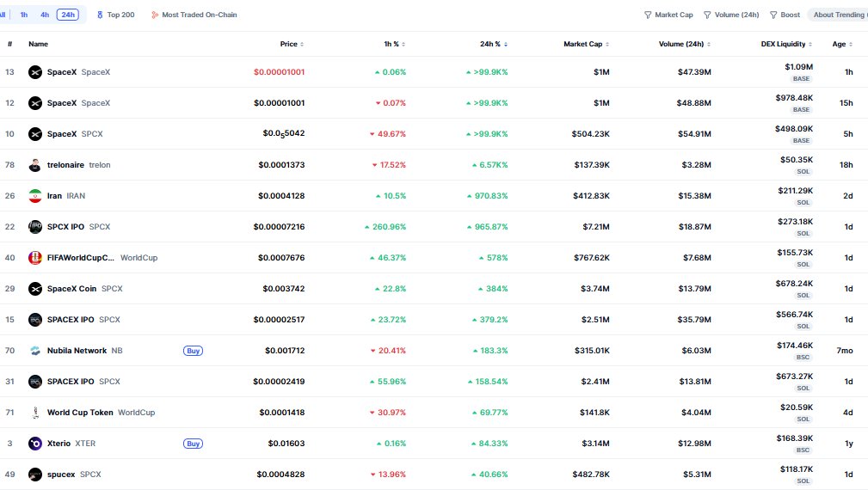Open World Cup Token link
Image resolution: width=868 pixels, height=490 pixels.
tap(101, 413)
